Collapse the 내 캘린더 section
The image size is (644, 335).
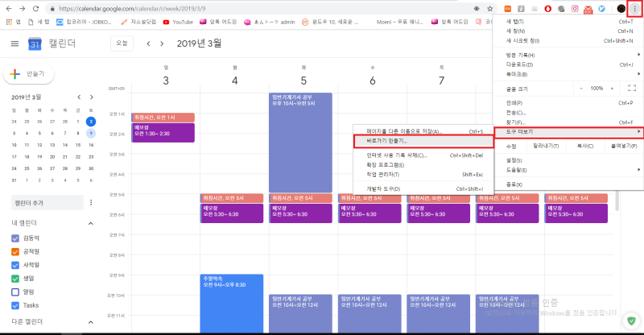[90, 223]
